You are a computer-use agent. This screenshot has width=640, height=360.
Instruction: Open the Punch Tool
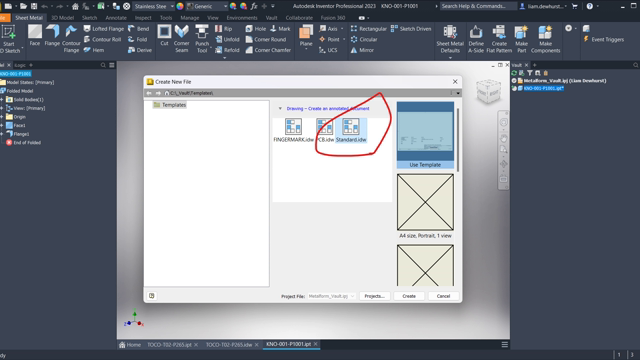click(202, 39)
